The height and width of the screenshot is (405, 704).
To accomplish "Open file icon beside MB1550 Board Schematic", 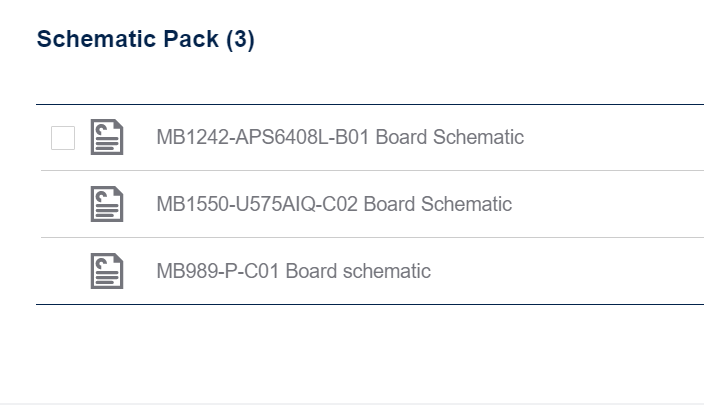I will pyautogui.click(x=107, y=204).
